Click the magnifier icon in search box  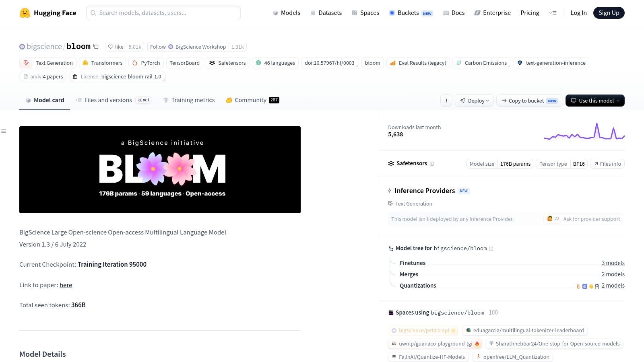point(93,13)
